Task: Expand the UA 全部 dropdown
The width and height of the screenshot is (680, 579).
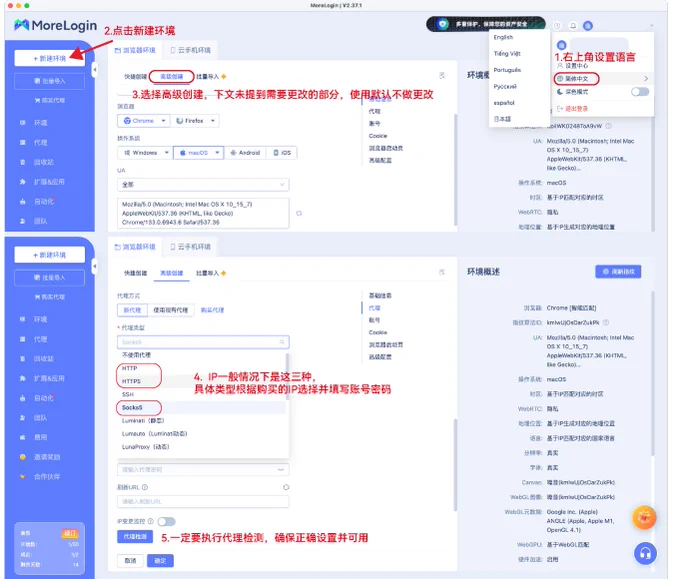Action: coord(203,185)
